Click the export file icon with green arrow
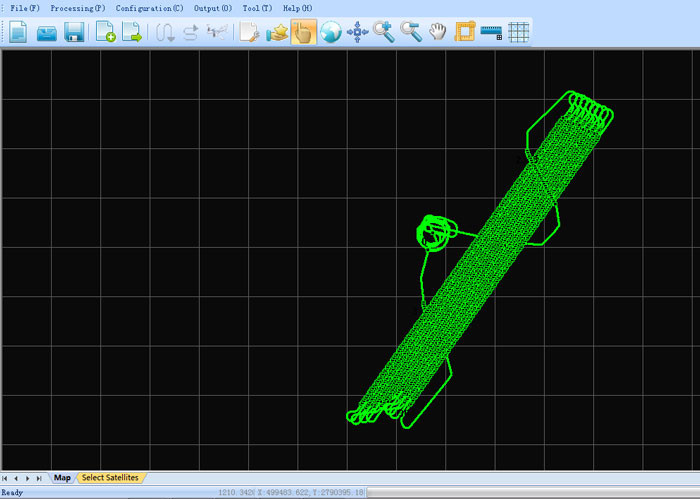700x499 pixels. 132,32
